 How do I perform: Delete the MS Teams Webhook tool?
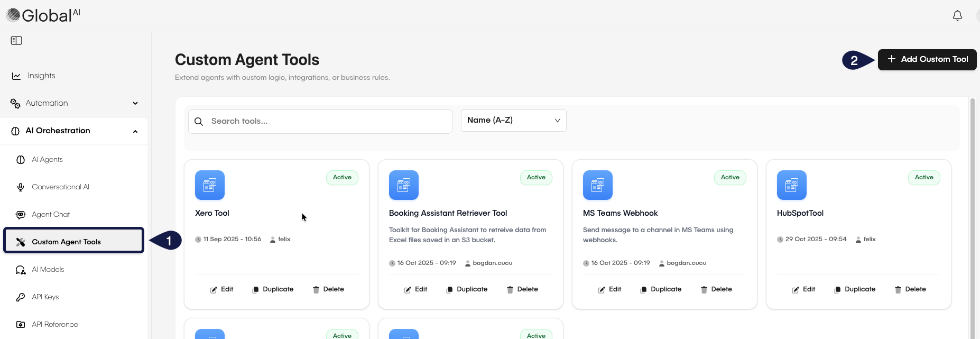click(x=716, y=289)
